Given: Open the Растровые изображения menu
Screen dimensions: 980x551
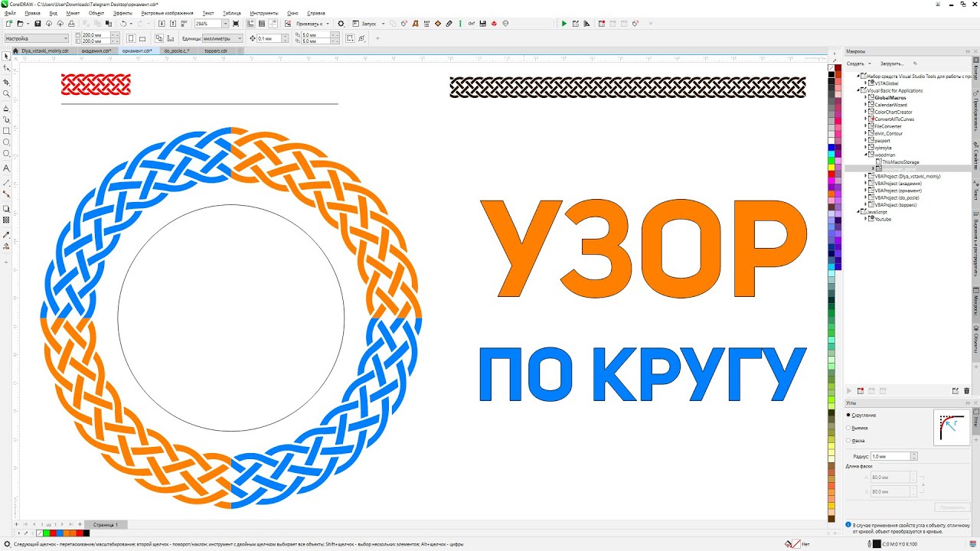Looking at the screenshot, I should 168,13.
